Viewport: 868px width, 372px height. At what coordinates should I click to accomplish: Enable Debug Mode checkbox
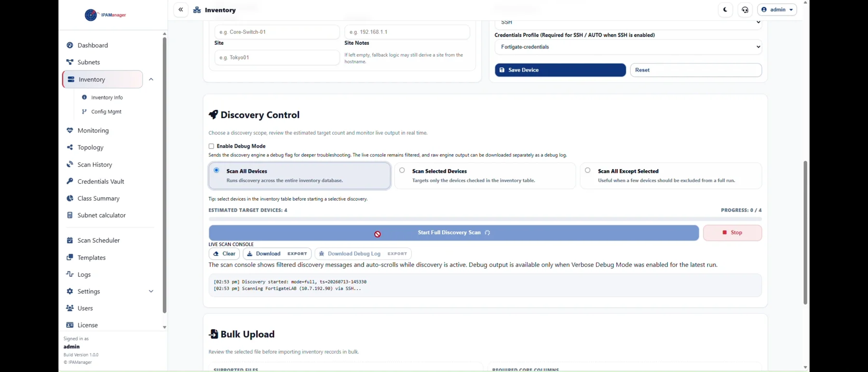click(211, 146)
